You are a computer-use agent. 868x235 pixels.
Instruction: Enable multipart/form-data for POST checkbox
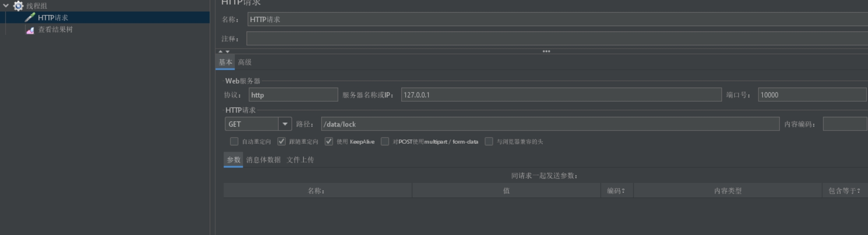point(385,141)
